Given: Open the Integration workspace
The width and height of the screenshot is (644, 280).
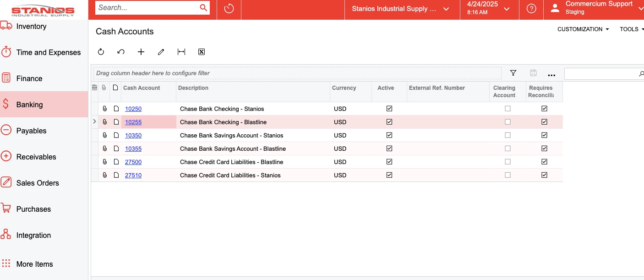Looking at the screenshot, I should point(44,235).
